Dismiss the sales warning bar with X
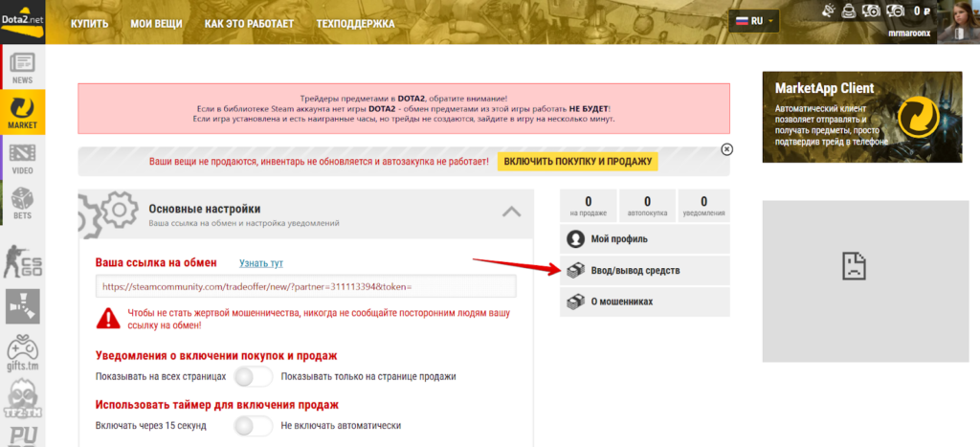Screen dimensions: 980x447 (x=726, y=149)
